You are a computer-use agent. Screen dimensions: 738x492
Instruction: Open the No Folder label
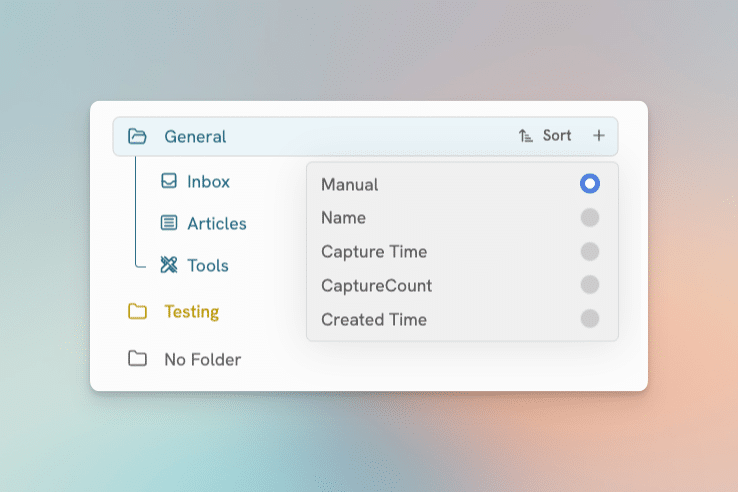202,359
